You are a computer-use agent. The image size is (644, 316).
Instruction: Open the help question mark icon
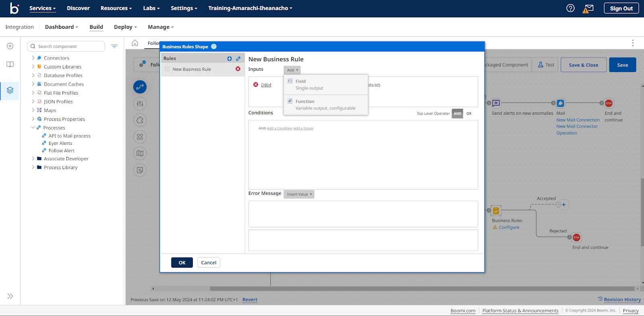pyautogui.click(x=570, y=8)
